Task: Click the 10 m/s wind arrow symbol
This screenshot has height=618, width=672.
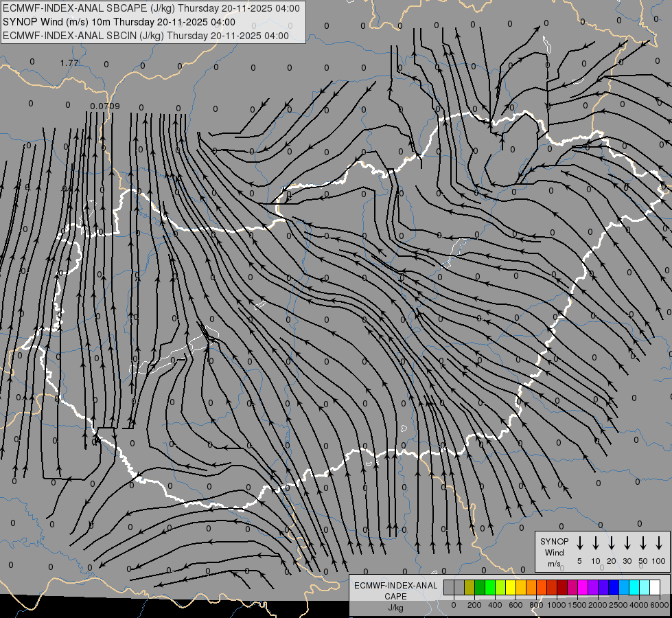Action: pos(595,543)
